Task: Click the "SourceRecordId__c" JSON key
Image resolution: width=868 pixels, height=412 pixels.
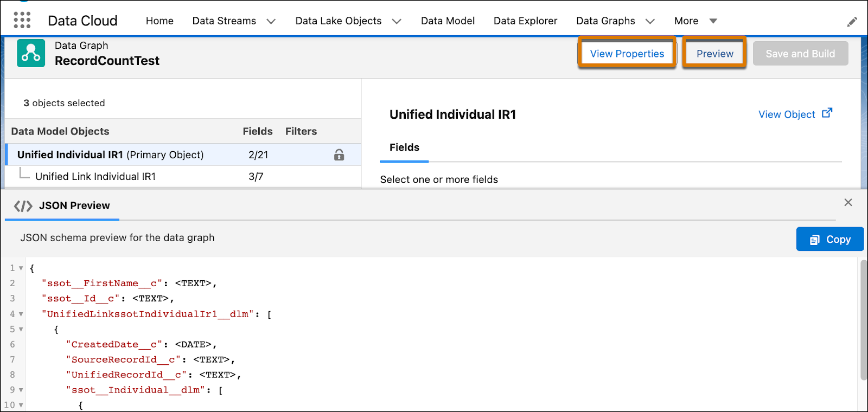Action: (x=123, y=359)
